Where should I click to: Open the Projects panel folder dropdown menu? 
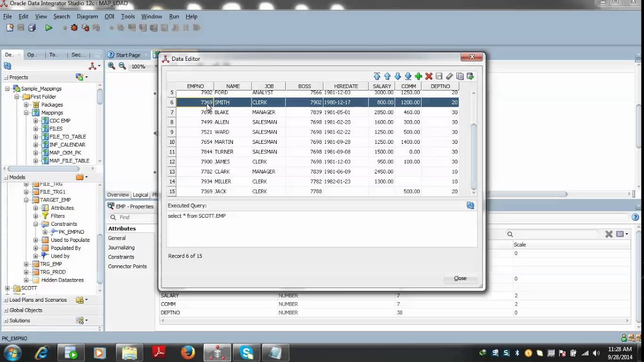click(x=82, y=77)
